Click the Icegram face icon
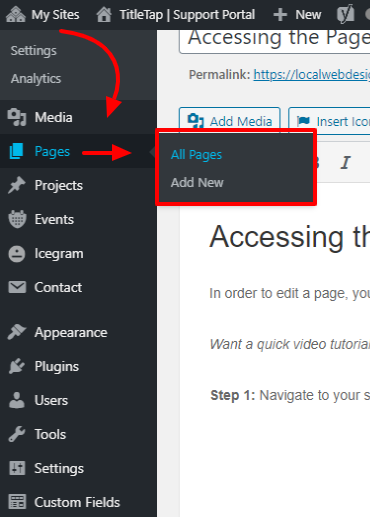Image resolution: width=370 pixels, height=517 pixels. pyautogui.click(x=17, y=254)
